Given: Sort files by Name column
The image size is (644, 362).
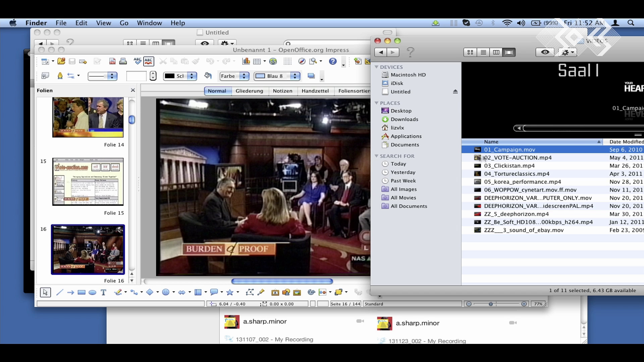Looking at the screenshot, I should tap(532, 142).
